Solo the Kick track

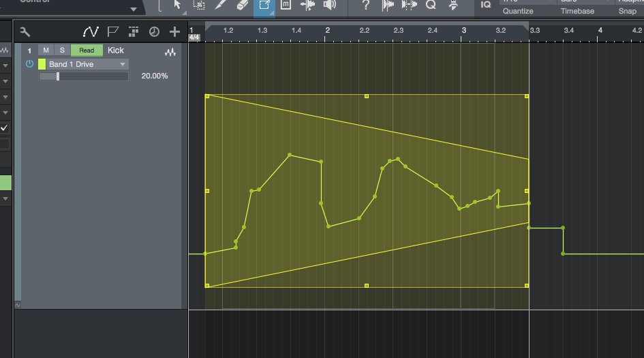click(62, 50)
